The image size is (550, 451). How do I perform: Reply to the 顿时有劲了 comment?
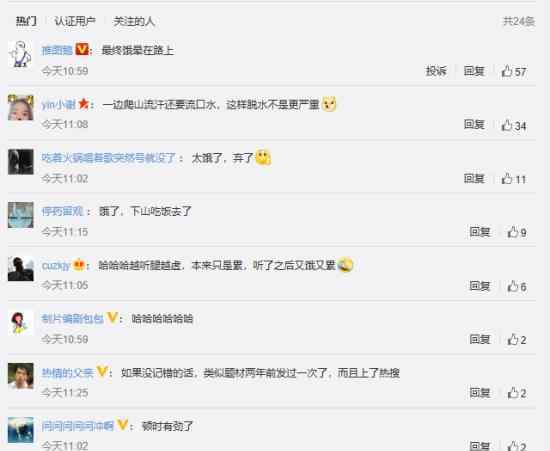coord(480,446)
